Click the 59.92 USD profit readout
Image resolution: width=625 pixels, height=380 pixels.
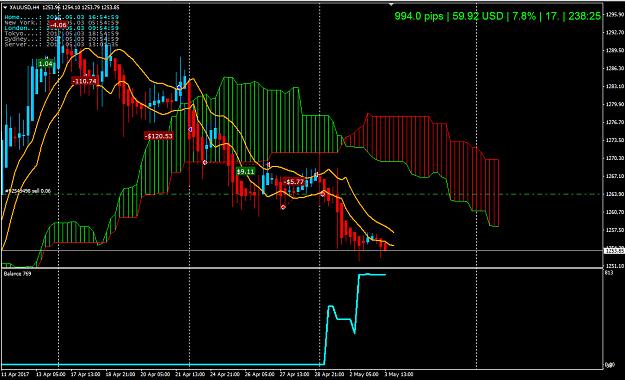[478, 16]
